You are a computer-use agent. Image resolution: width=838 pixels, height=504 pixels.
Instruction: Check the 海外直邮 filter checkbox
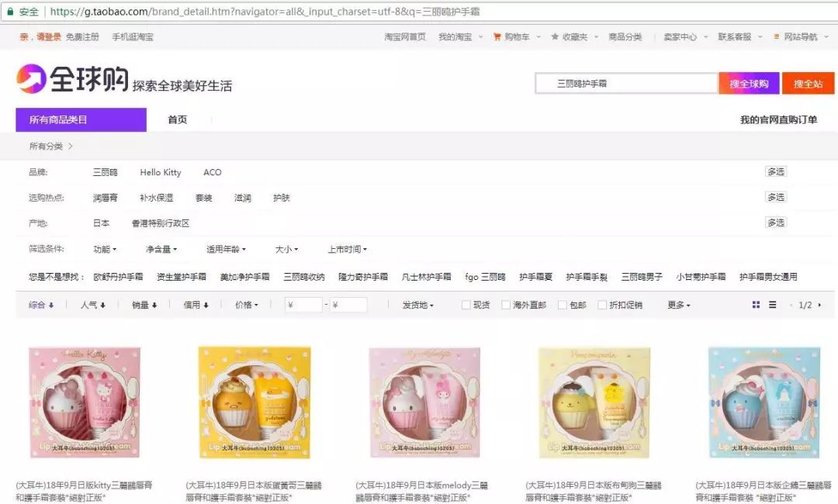pos(506,305)
